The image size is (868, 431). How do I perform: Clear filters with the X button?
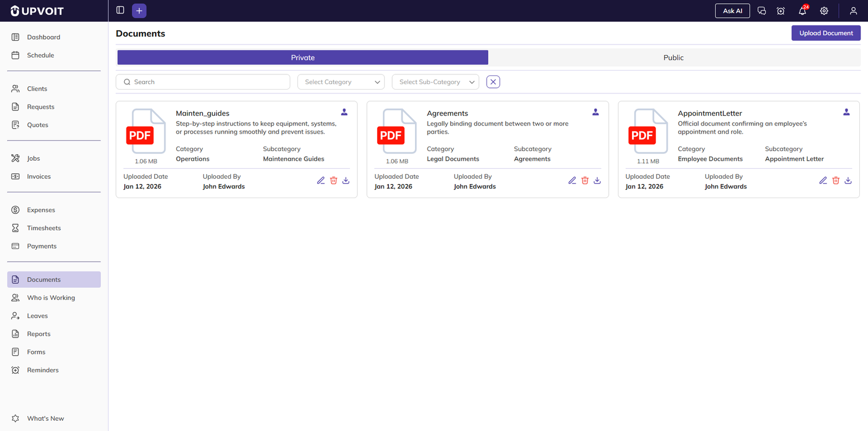tap(493, 82)
